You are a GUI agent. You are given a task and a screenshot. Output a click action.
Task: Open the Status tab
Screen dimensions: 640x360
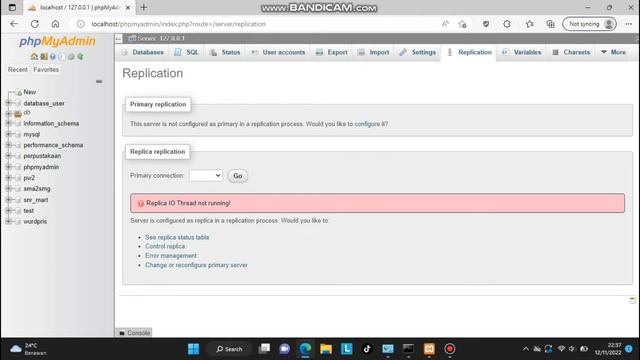pos(225,52)
